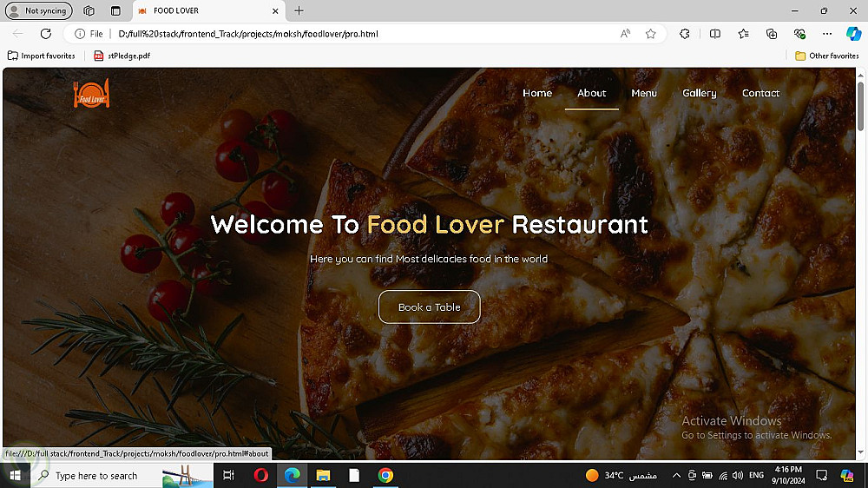The height and width of the screenshot is (488, 868).
Task: Launch Google Chrome from taskbar
Action: click(x=385, y=475)
